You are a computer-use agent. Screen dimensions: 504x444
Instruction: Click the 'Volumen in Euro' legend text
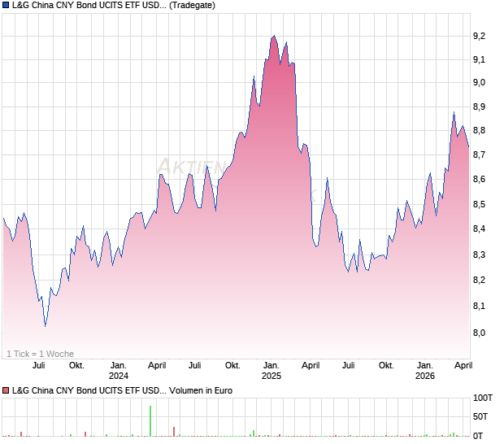[x=201, y=390]
